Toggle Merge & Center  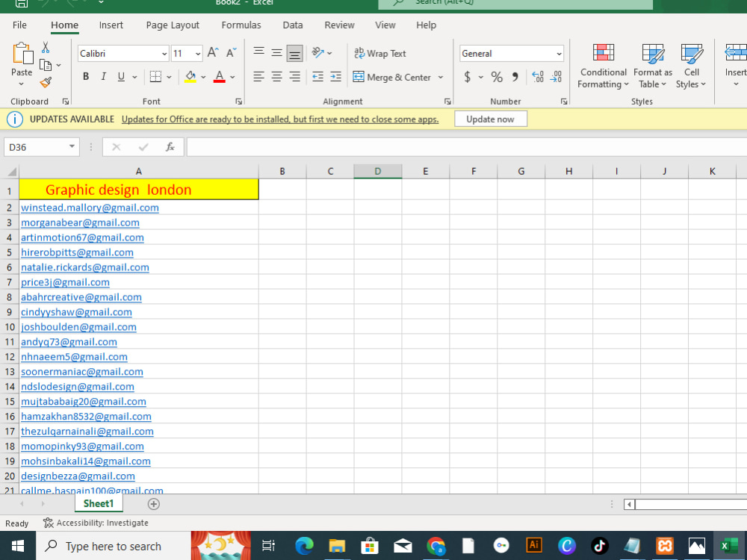tap(393, 77)
